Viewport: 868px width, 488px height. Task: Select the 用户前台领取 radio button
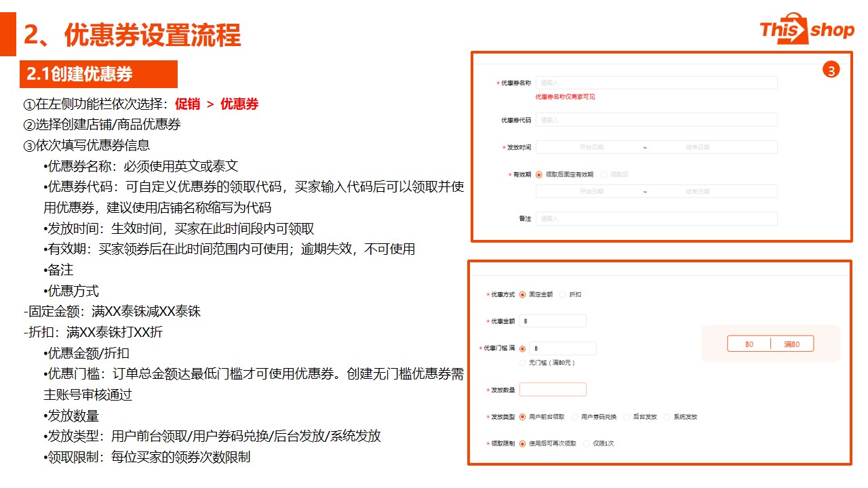522,417
